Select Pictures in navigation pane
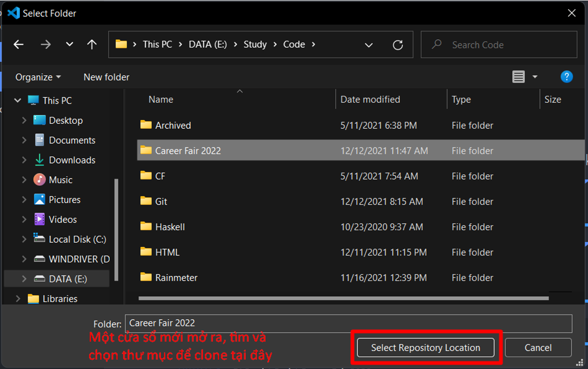The width and height of the screenshot is (588, 369). [65, 200]
